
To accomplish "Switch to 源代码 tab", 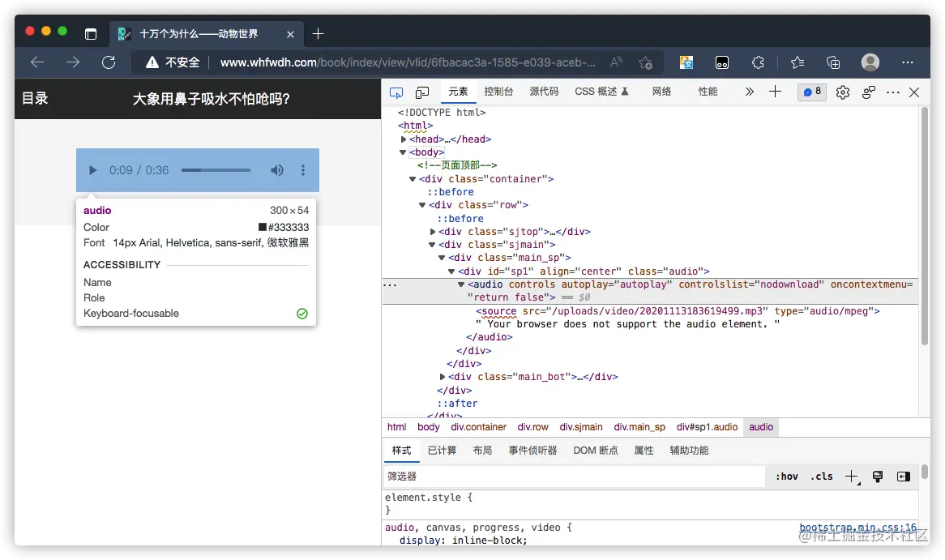I will [544, 92].
